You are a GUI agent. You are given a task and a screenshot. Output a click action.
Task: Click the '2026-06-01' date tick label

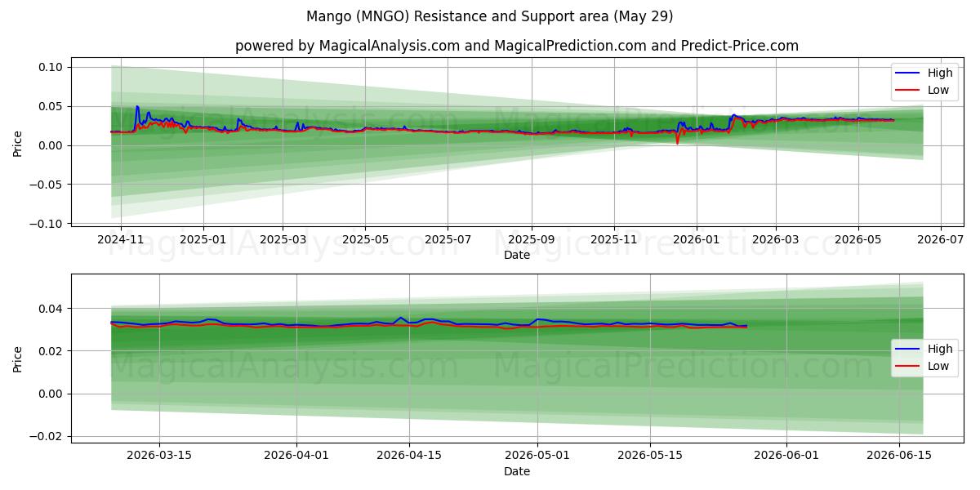pyautogui.click(x=787, y=456)
